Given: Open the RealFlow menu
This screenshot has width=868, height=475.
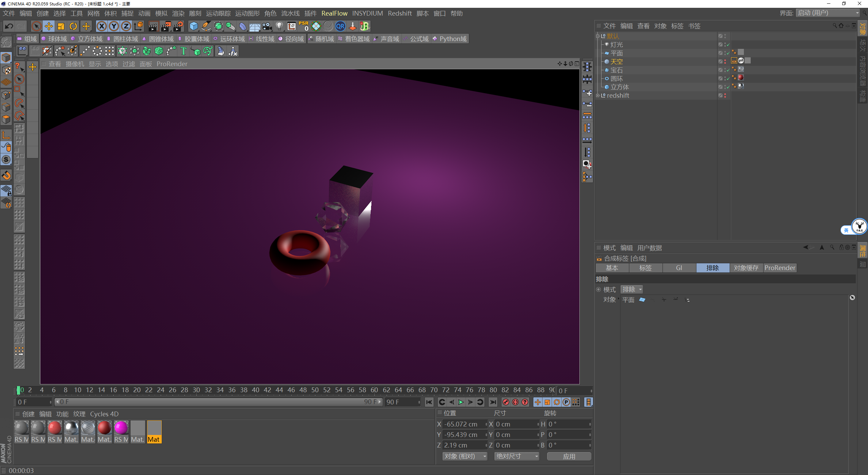Looking at the screenshot, I should tap(334, 13).
